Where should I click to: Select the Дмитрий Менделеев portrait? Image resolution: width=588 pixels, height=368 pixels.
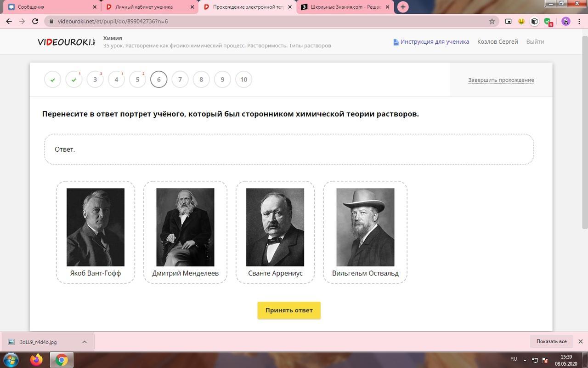(185, 227)
